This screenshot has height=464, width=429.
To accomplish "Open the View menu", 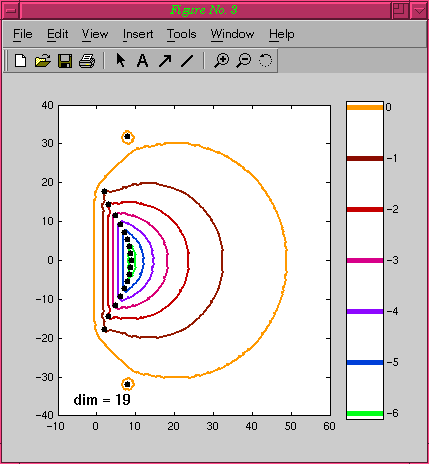I will point(95,34).
